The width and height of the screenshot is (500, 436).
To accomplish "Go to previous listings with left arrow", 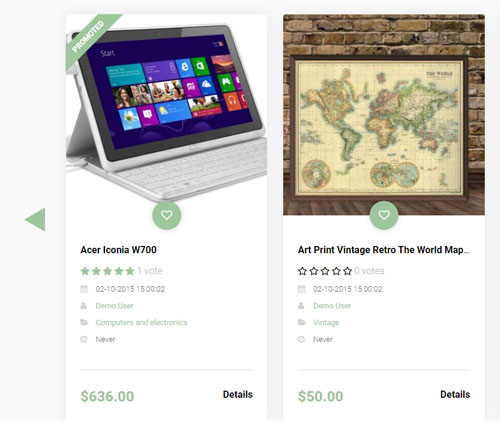I will [x=35, y=220].
